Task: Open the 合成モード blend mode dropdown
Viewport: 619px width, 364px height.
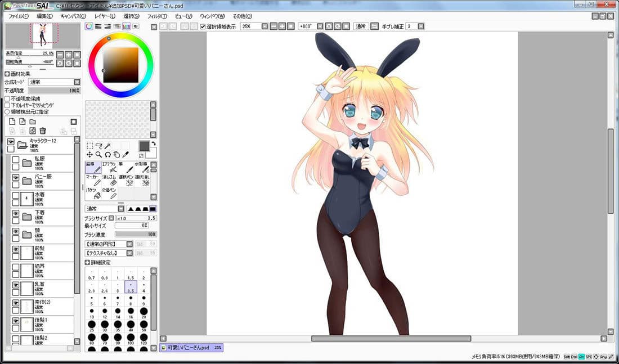Action: [55, 82]
